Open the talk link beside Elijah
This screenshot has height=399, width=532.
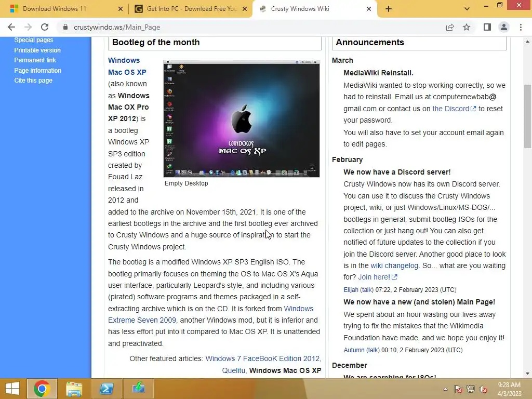tap(366, 290)
